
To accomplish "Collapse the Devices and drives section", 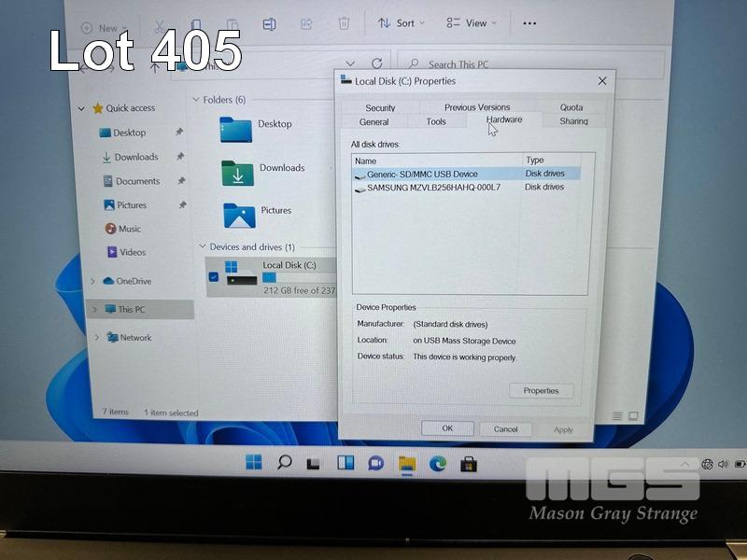I will [x=202, y=247].
